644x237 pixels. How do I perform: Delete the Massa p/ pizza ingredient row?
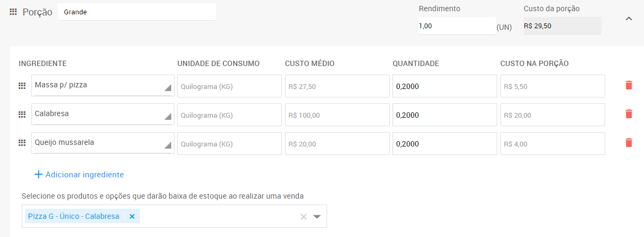pyautogui.click(x=629, y=85)
